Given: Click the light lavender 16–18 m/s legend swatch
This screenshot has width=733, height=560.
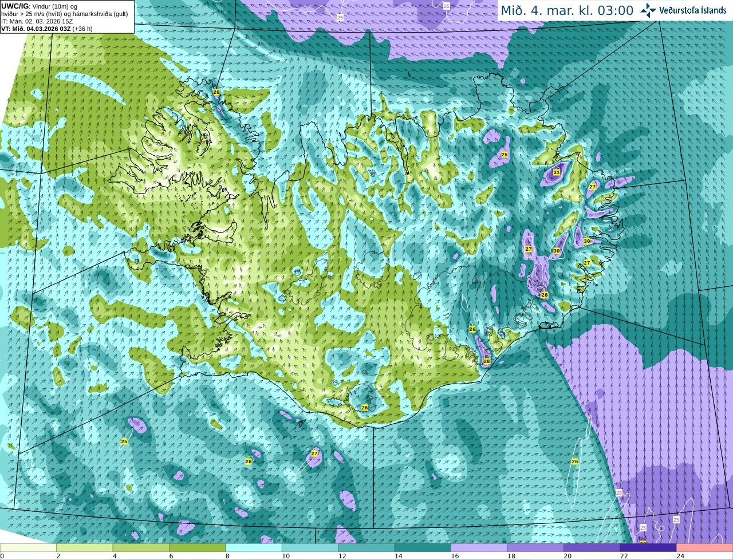Looking at the screenshot, I should (x=479, y=547).
